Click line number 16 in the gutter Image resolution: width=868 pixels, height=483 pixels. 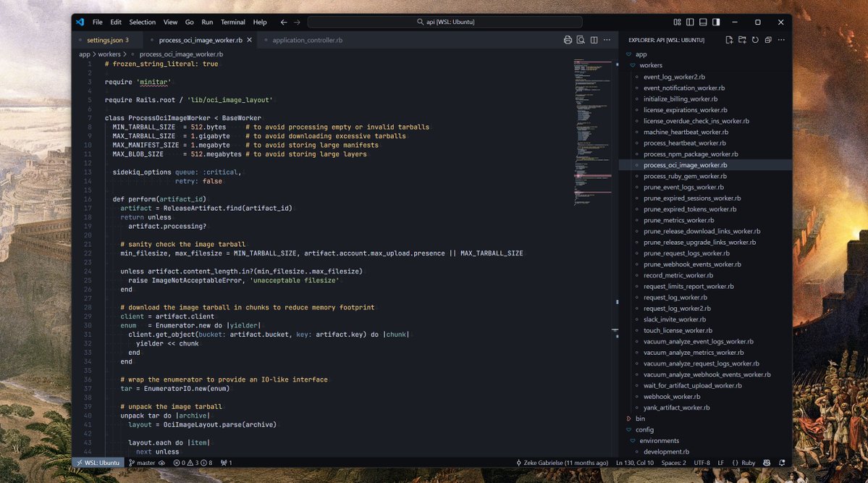(88, 199)
